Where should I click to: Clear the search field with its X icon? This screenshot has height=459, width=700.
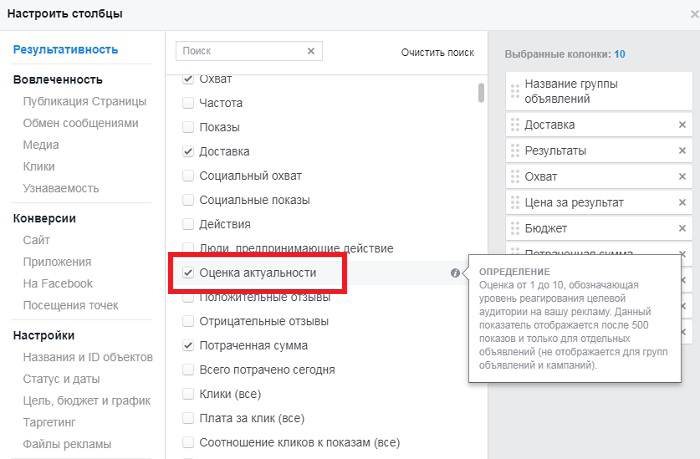pos(311,51)
